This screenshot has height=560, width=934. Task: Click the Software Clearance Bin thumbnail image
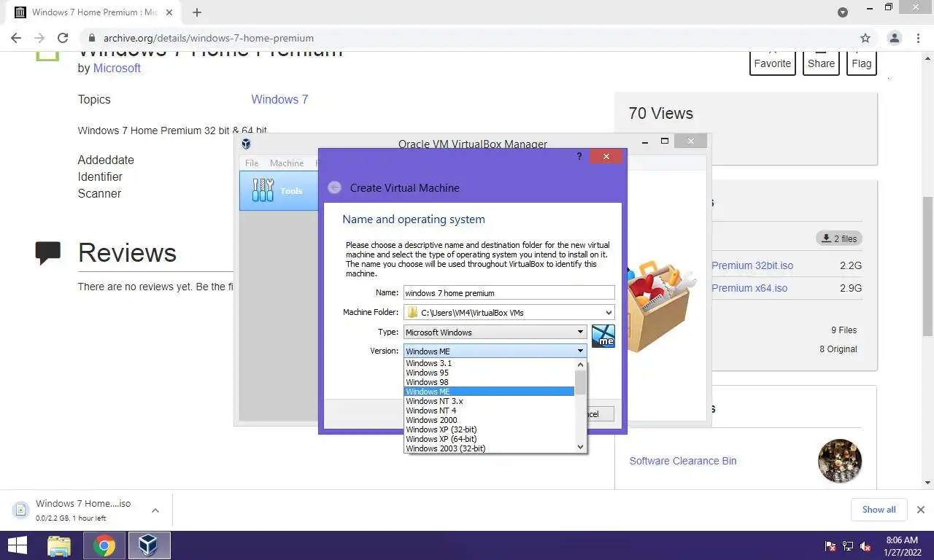tap(840, 461)
